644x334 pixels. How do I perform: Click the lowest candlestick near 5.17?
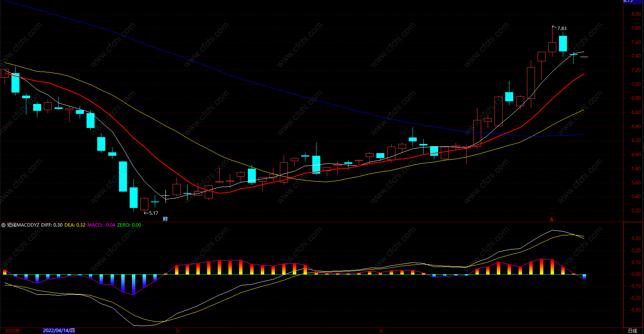pos(144,204)
